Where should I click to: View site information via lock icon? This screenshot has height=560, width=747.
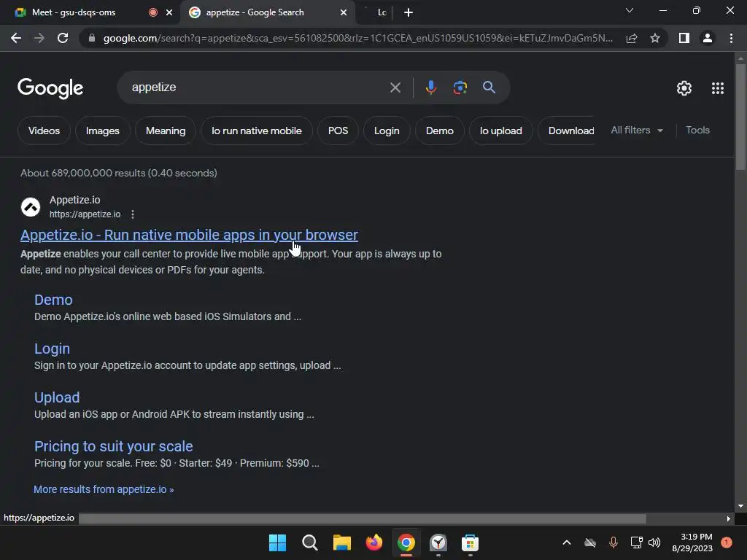point(91,38)
